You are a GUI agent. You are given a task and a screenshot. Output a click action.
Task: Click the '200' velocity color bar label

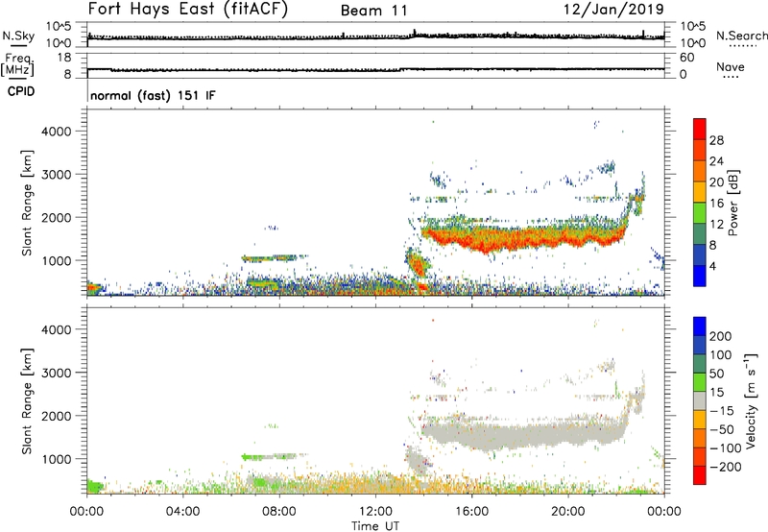coord(721,336)
